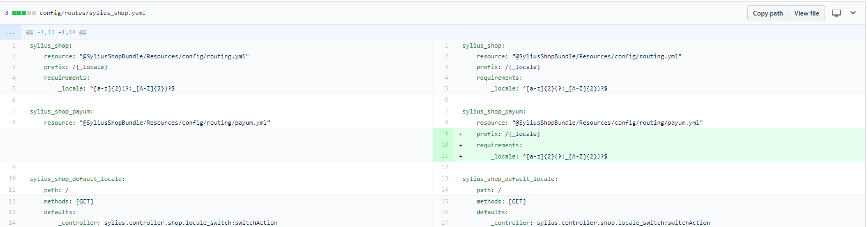This screenshot has height=227, width=868.
Task: Select line 14 '_controller' switchAction text
Action: [x=168, y=223]
